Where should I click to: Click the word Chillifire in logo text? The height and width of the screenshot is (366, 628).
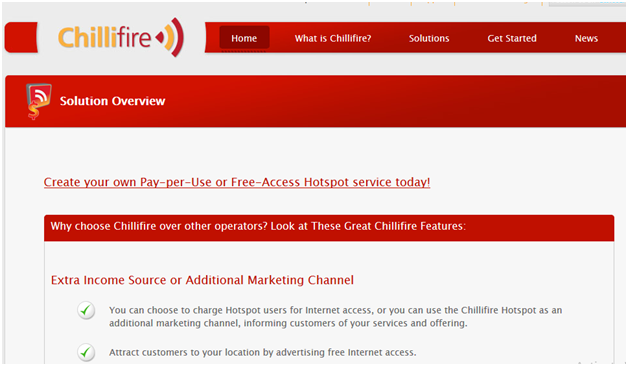point(105,38)
